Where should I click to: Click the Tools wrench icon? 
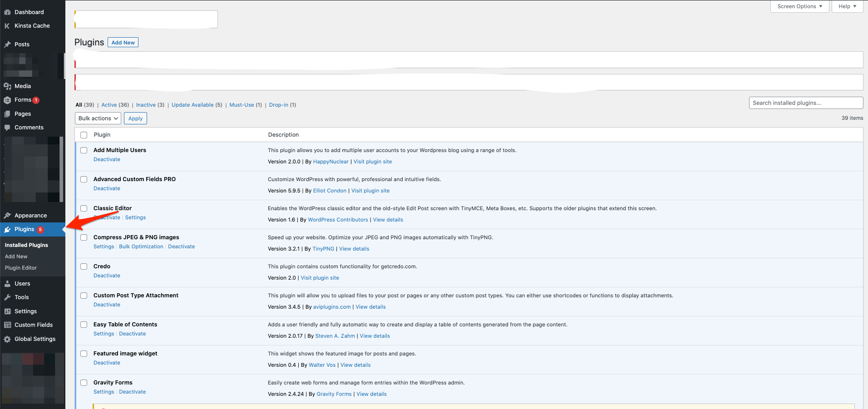coord(7,297)
